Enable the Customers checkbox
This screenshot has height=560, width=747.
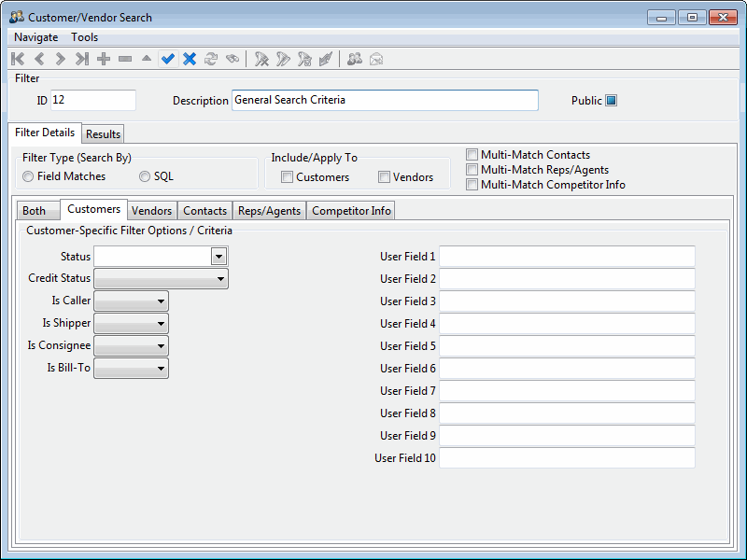[288, 177]
